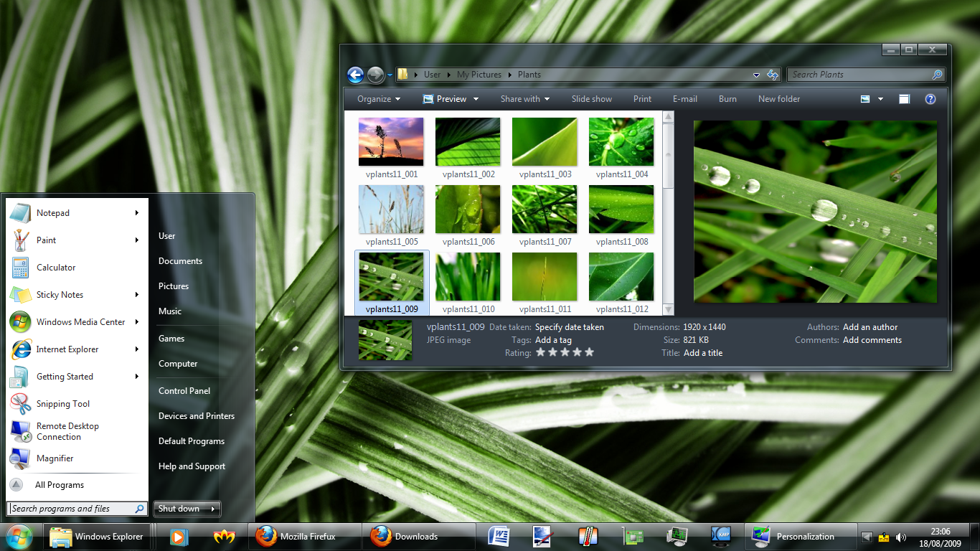
Task: Click the Explorer Forward arrow button
Action: [x=375, y=75]
